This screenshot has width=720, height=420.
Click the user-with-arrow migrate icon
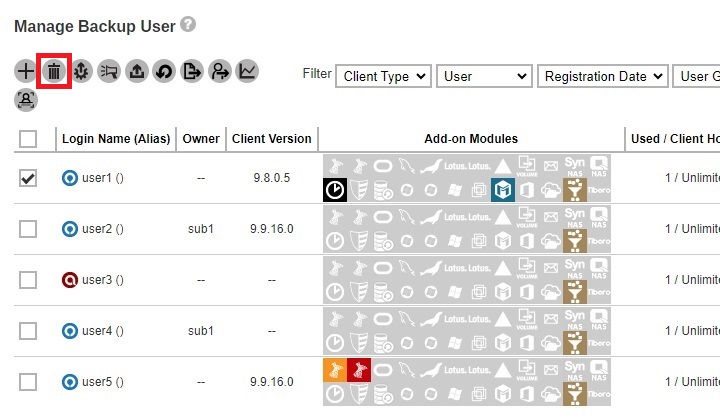pyautogui.click(x=219, y=71)
